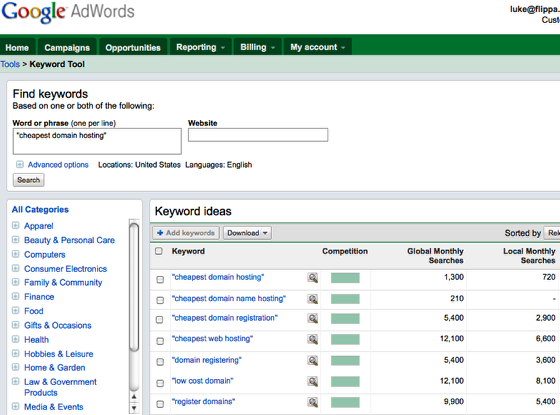The width and height of the screenshot is (560, 415).
Task: Click competition bar for "cheapest domain hosting"
Action: (345, 278)
